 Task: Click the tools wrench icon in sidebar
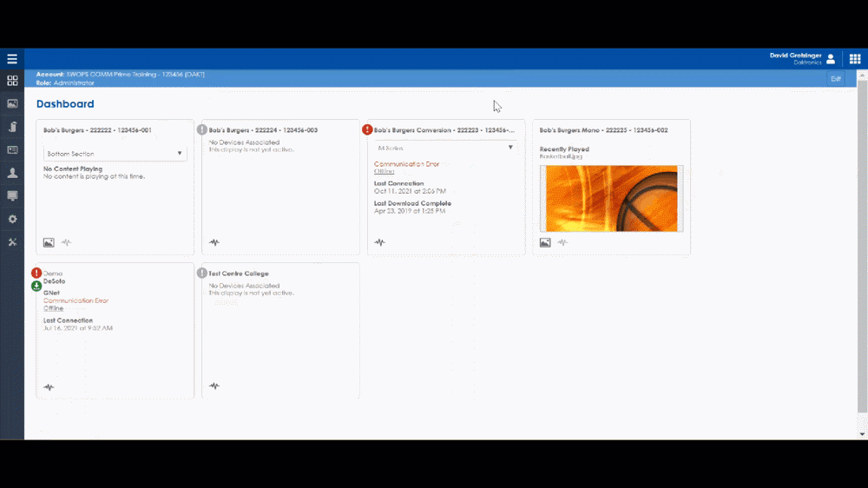point(12,242)
